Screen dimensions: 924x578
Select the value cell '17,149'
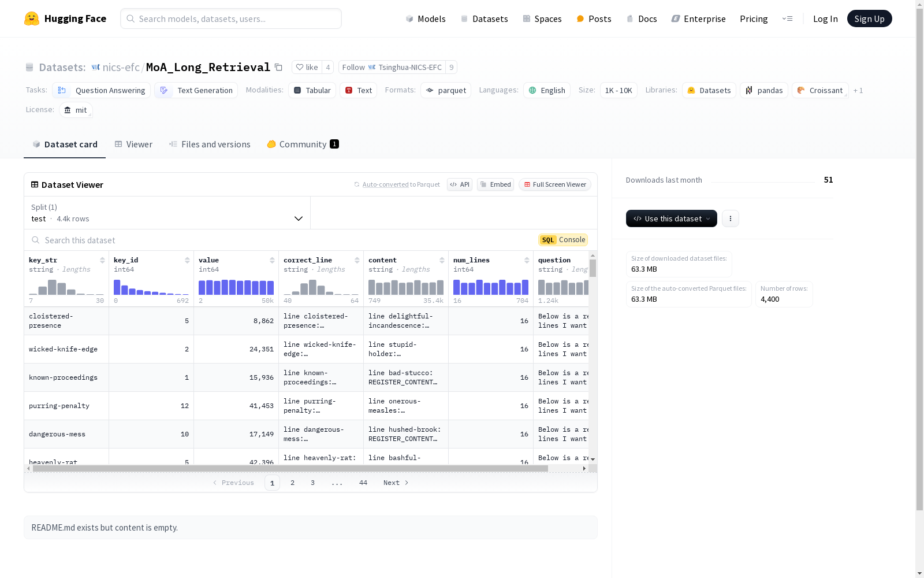pyautogui.click(x=236, y=434)
